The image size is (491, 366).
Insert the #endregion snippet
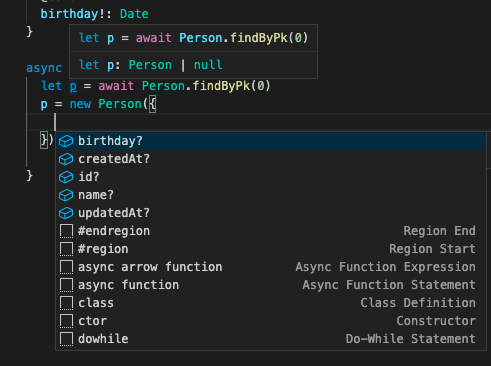click(x=271, y=231)
